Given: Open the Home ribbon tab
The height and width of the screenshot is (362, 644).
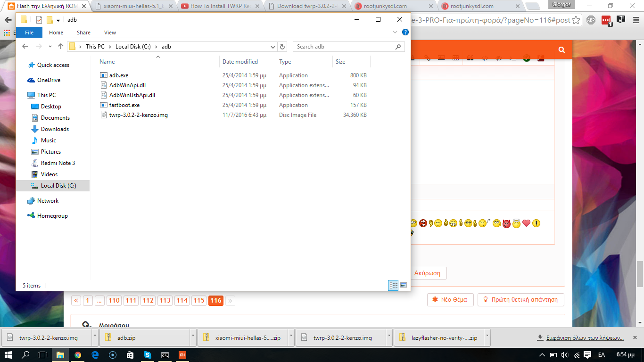Looking at the screenshot, I should (x=56, y=33).
